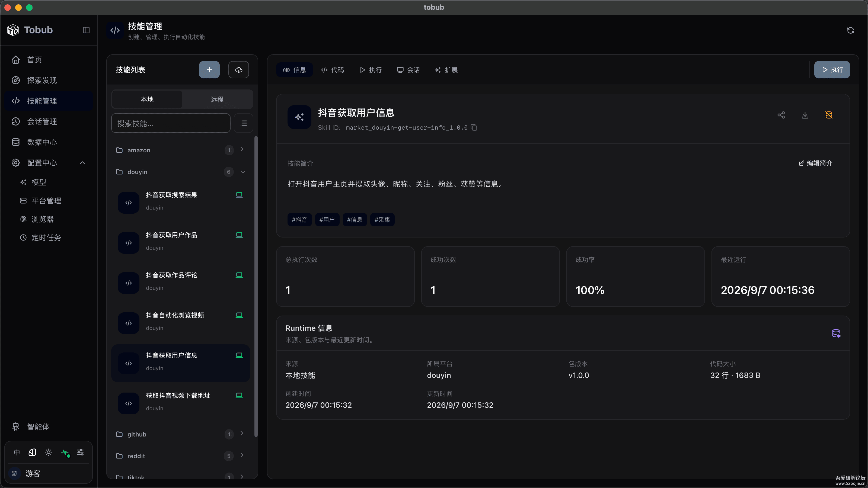This screenshot has width=868, height=488.
Task: Click the 搜索技能 search field
Action: pos(171,123)
